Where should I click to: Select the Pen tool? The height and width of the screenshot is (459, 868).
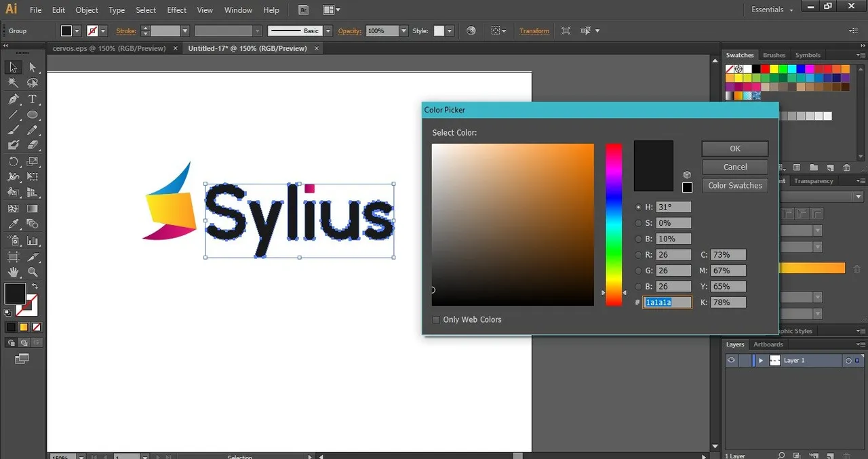(13, 99)
